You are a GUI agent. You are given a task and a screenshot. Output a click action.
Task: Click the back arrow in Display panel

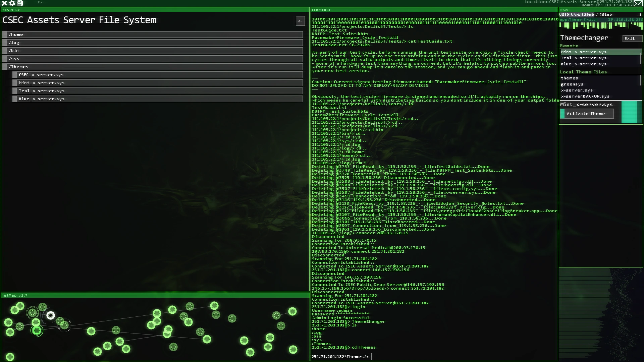300,21
